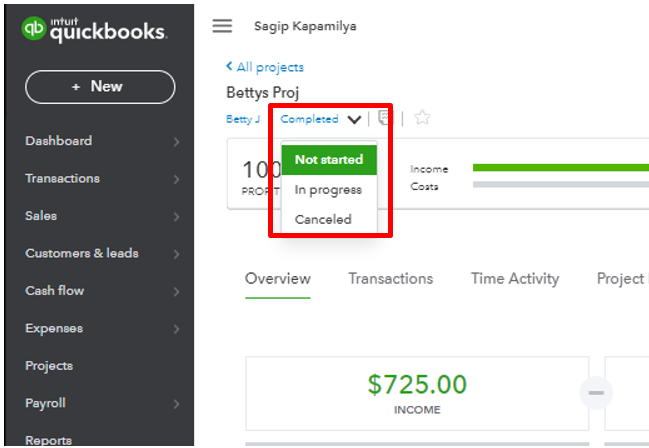Open Expenses in the sidebar
Viewport: 649px width, 448px height.
click(x=54, y=328)
